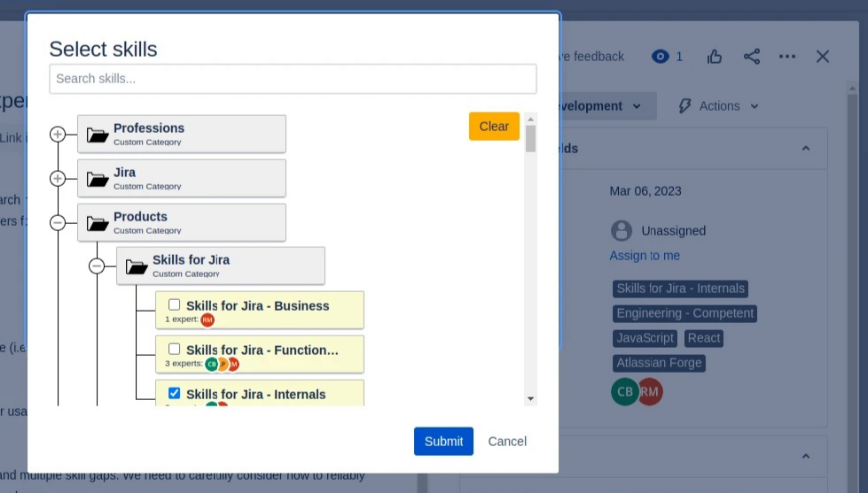
Task: Click the React skill tag
Action: (x=704, y=338)
